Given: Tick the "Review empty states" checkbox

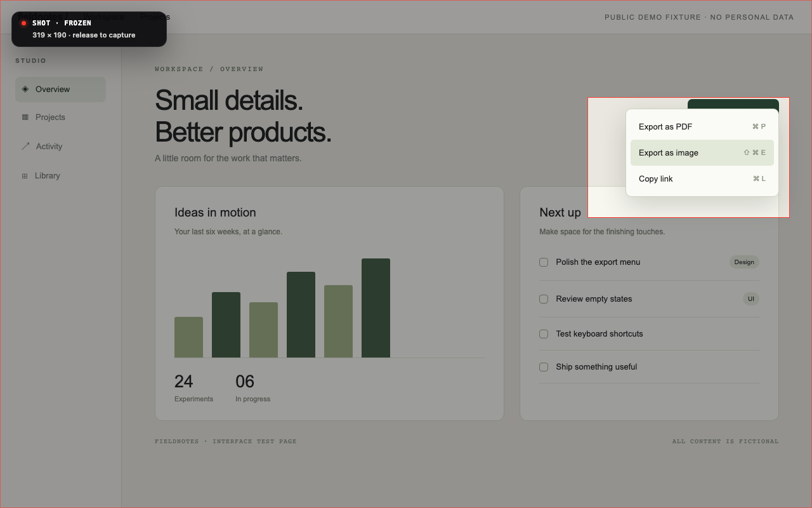Looking at the screenshot, I should point(544,299).
